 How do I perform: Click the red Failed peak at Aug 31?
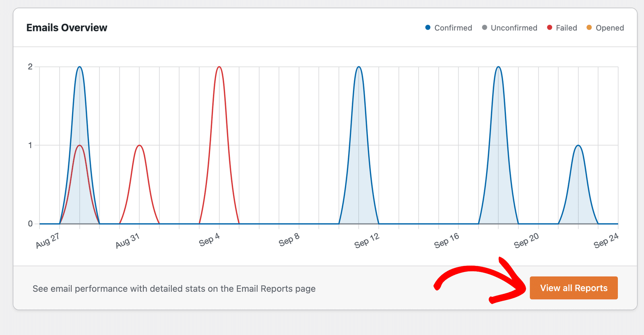point(139,145)
